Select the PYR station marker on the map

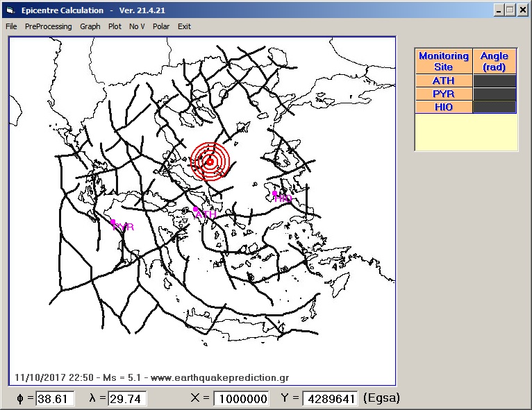pyautogui.click(x=113, y=222)
